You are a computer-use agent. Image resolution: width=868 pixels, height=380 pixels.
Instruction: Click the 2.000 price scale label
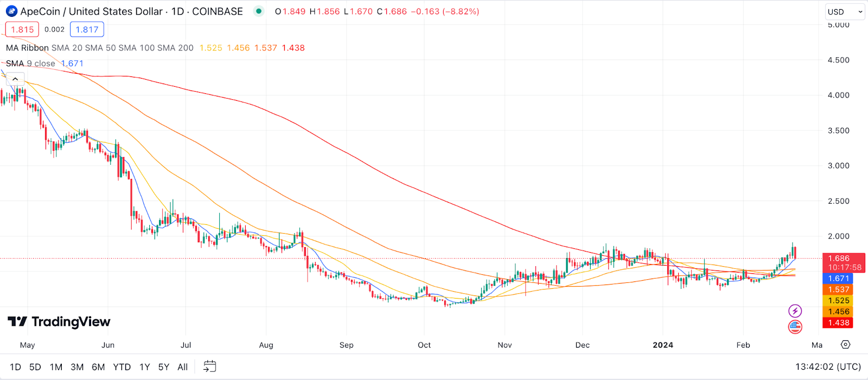pyautogui.click(x=838, y=236)
